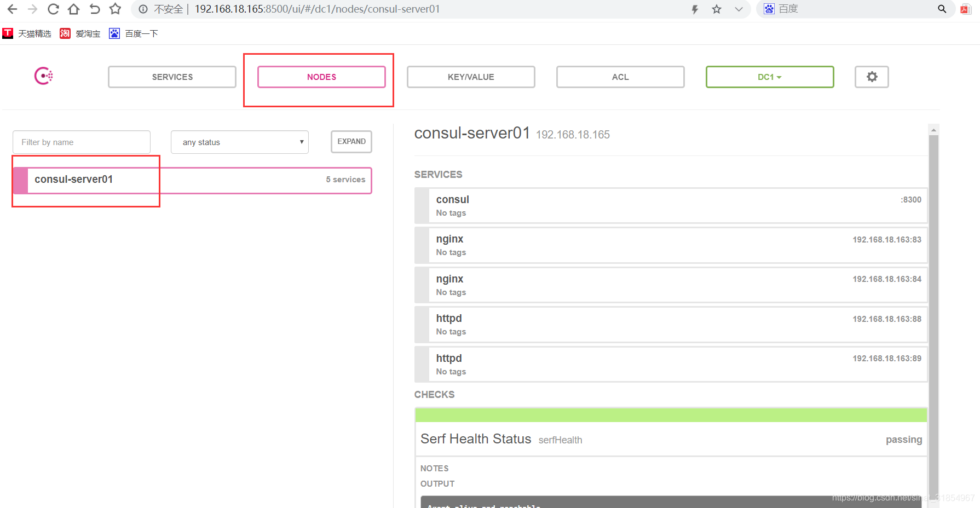Click the OUTPUT label
This screenshot has height=508, width=980.
437,484
